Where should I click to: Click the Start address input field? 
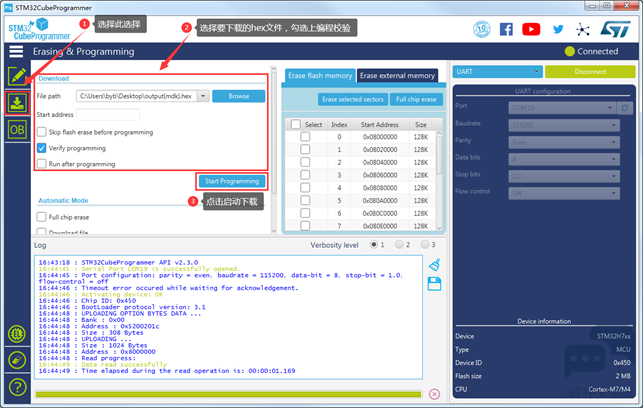point(108,114)
